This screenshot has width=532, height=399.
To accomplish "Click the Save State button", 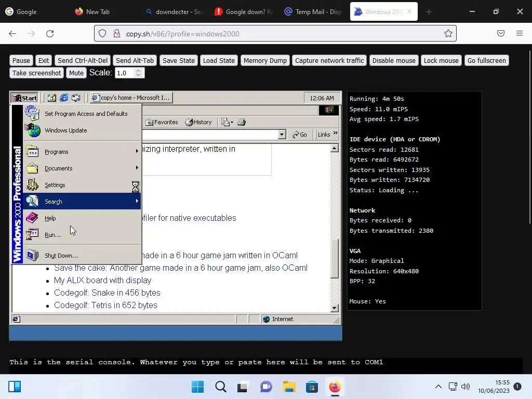I will click(x=179, y=60).
